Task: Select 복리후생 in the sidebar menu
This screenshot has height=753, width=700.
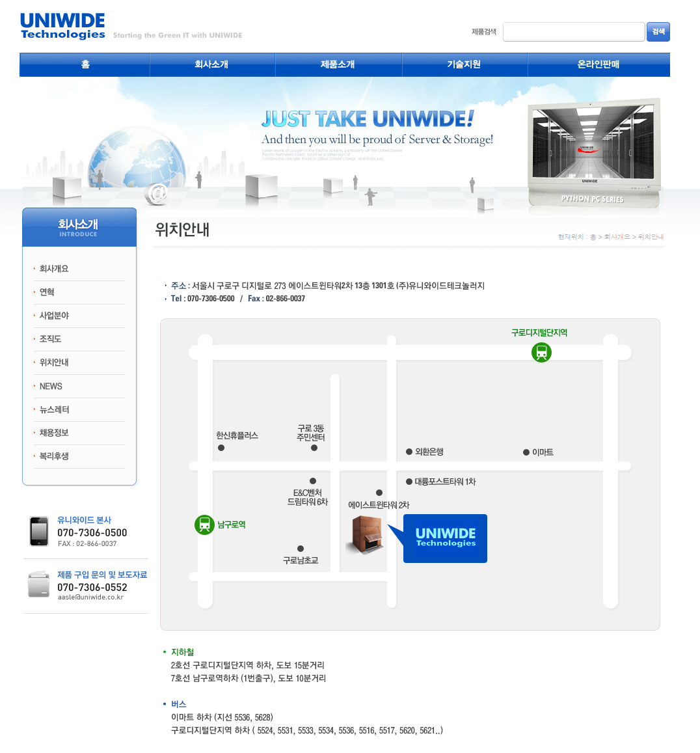Action: coord(54,456)
